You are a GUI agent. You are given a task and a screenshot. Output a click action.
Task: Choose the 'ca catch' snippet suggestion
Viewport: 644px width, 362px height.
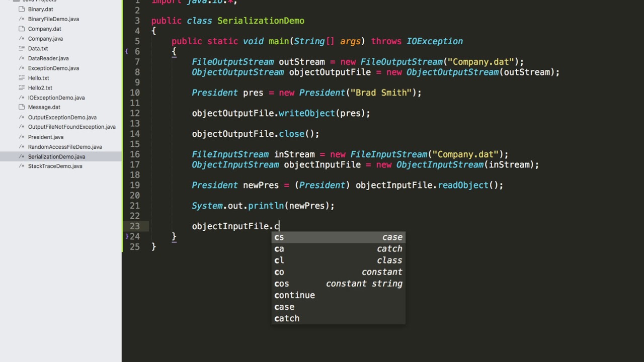tap(338, 249)
